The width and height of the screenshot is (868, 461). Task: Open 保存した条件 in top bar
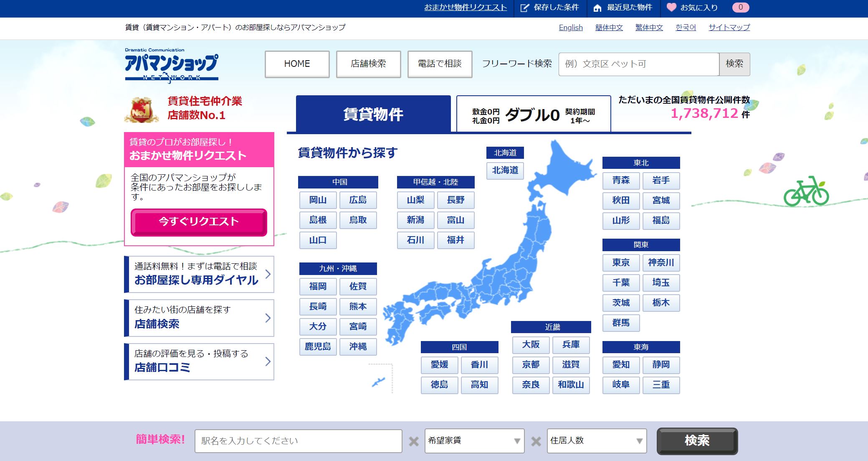[556, 8]
